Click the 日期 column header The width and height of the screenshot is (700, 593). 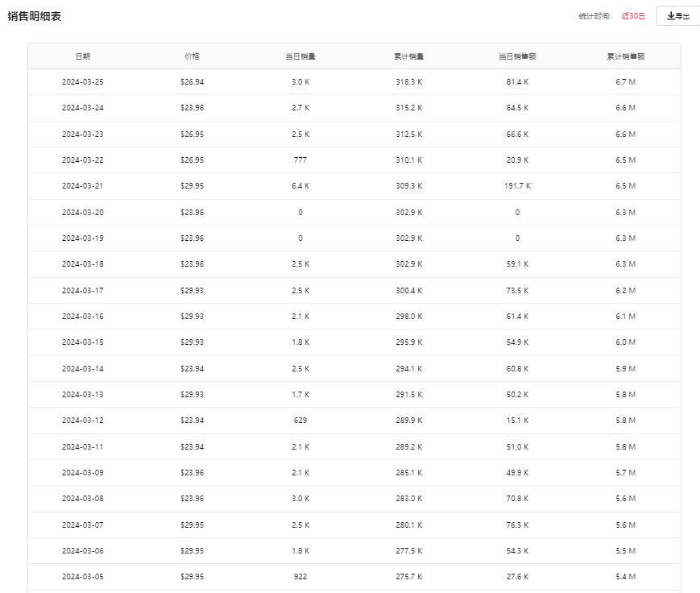(82, 56)
